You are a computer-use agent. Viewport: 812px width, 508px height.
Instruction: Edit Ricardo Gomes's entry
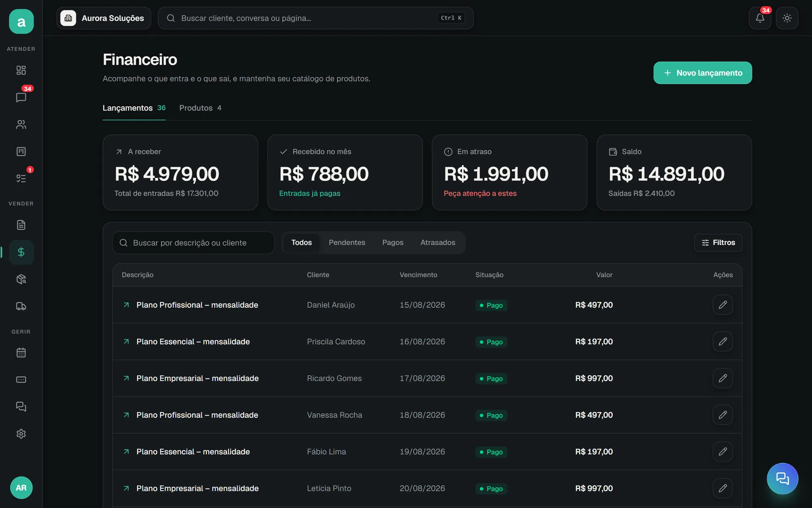coord(723,378)
